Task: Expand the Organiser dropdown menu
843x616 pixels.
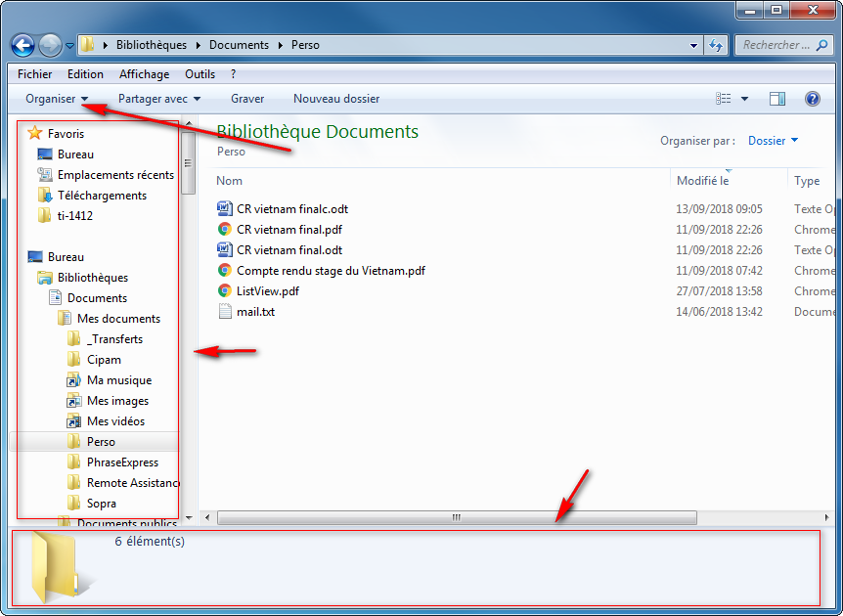Action: click(x=58, y=99)
